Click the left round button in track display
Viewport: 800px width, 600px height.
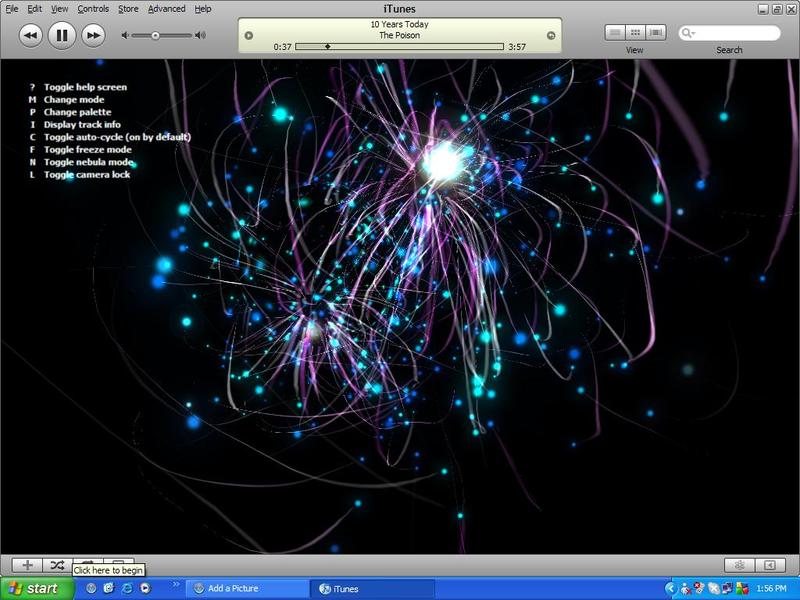(250, 36)
